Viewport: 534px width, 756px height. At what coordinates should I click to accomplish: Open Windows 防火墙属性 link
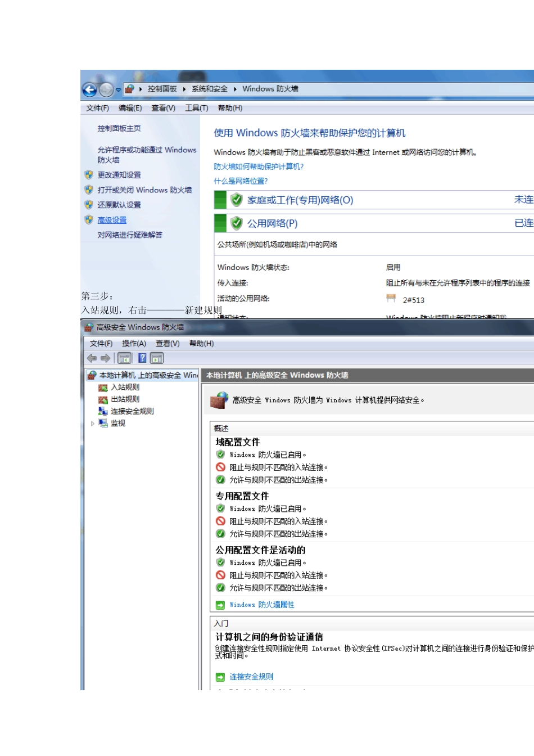[261, 605]
